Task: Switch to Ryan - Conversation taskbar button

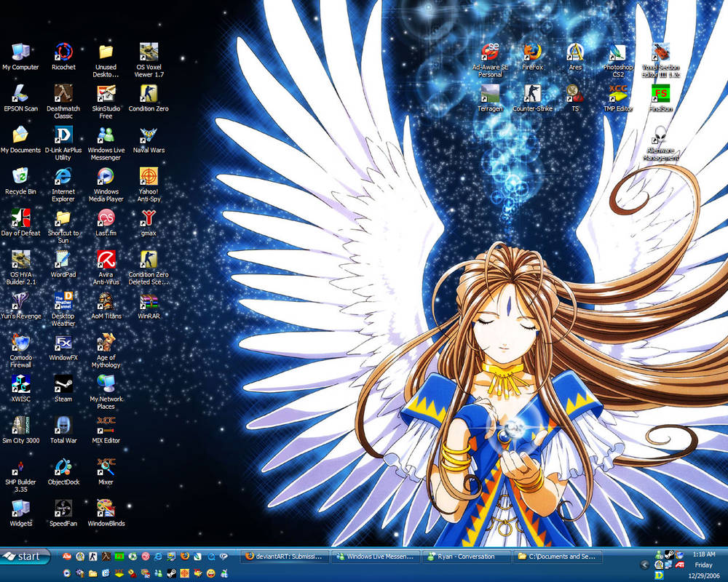Action: click(x=467, y=557)
